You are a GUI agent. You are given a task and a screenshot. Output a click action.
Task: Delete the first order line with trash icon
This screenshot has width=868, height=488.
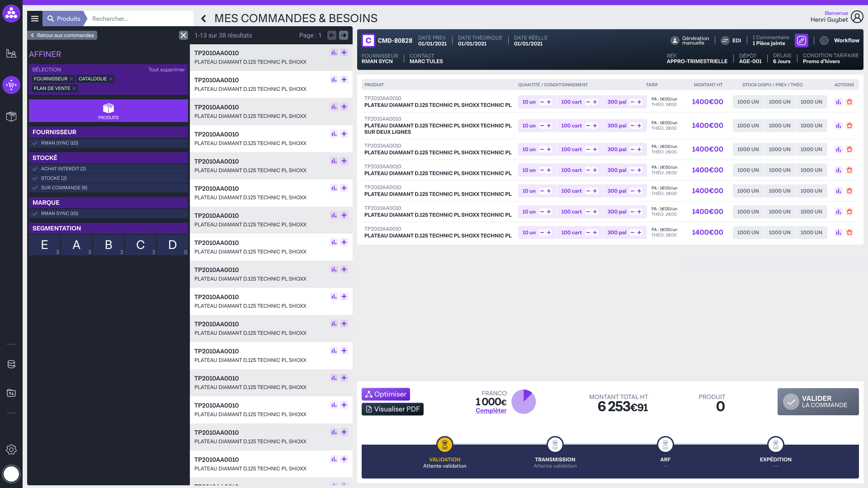click(x=849, y=102)
